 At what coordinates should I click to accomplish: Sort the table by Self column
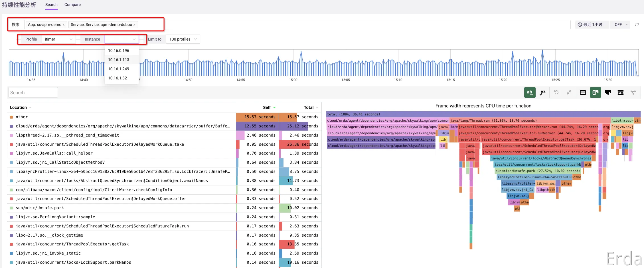pos(267,107)
